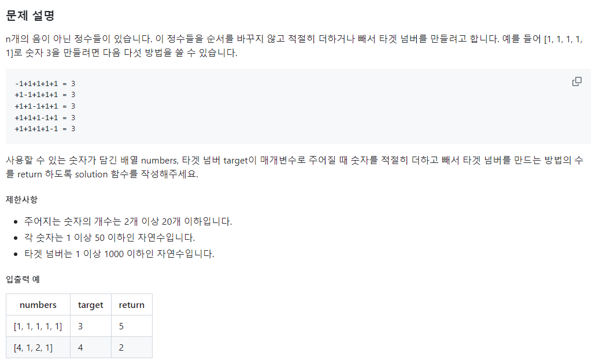Click the return value 2 cell
The width and height of the screenshot is (592, 364).
click(x=132, y=347)
